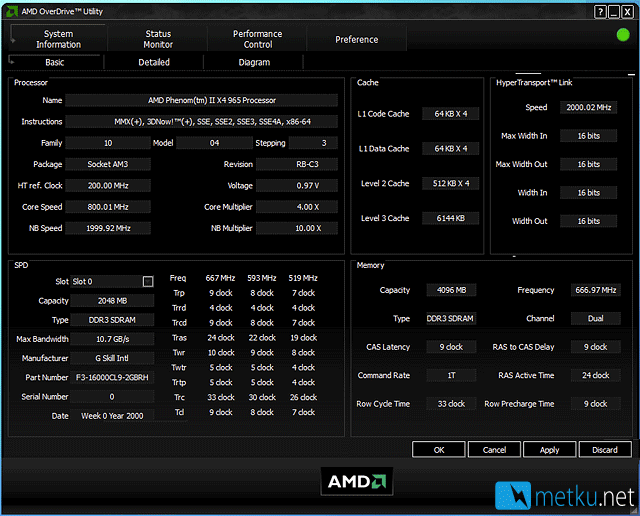Confirm with the OK button
This screenshot has width=640, height=516.
click(x=439, y=449)
